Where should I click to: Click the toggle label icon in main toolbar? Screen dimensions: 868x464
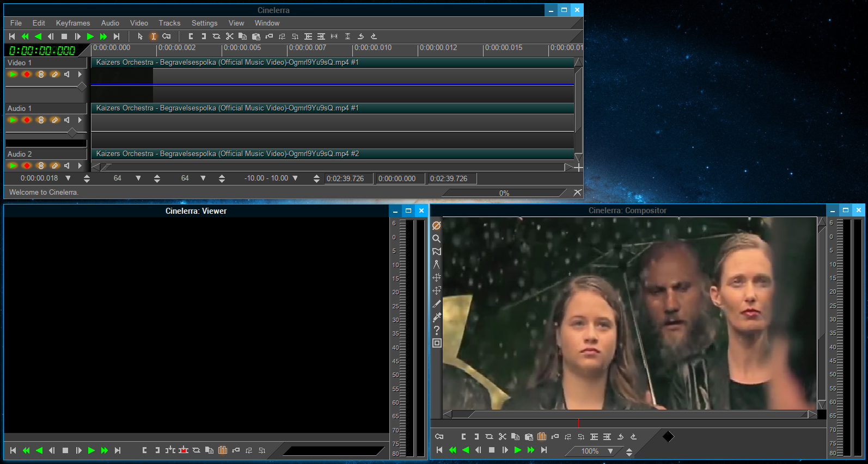point(269,36)
